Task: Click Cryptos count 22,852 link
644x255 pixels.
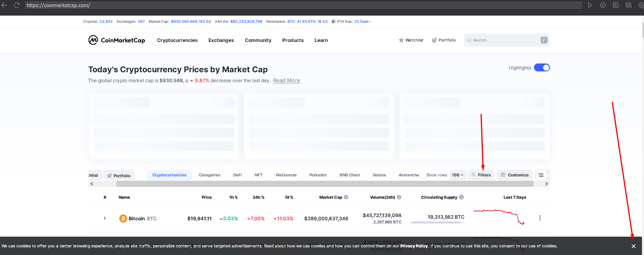Action: tap(106, 22)
